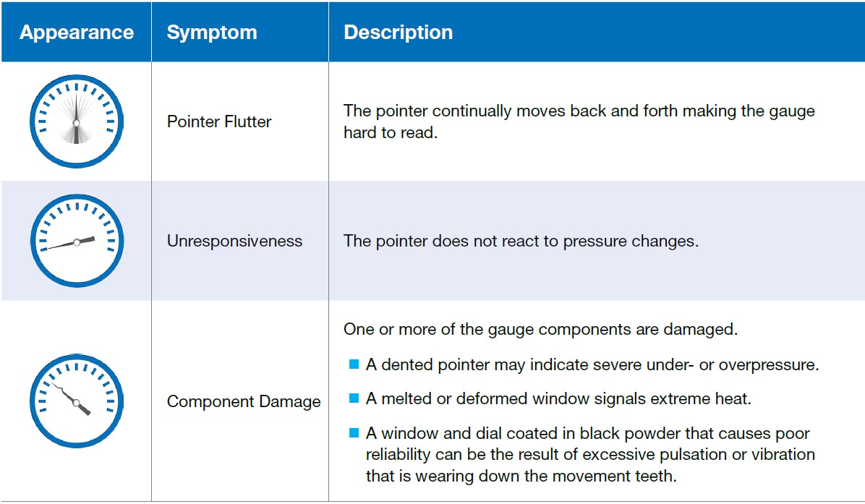Click the melted or deformed window text
This screenshot has height=504, width=865.
548,398
